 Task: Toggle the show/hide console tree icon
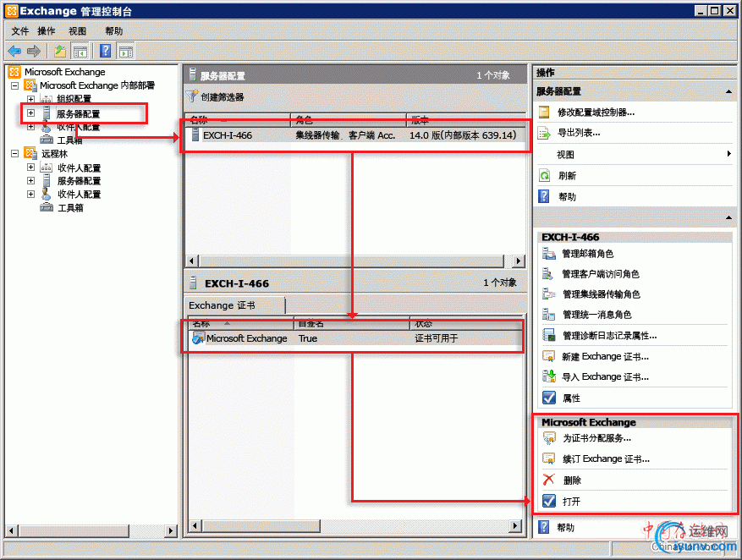(x=80, y=51)
